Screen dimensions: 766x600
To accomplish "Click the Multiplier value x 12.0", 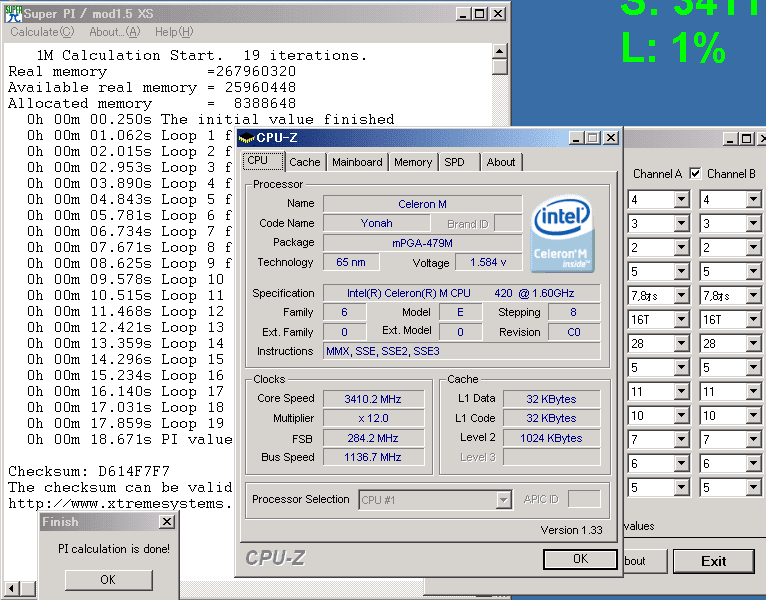I will click(373, 418).
